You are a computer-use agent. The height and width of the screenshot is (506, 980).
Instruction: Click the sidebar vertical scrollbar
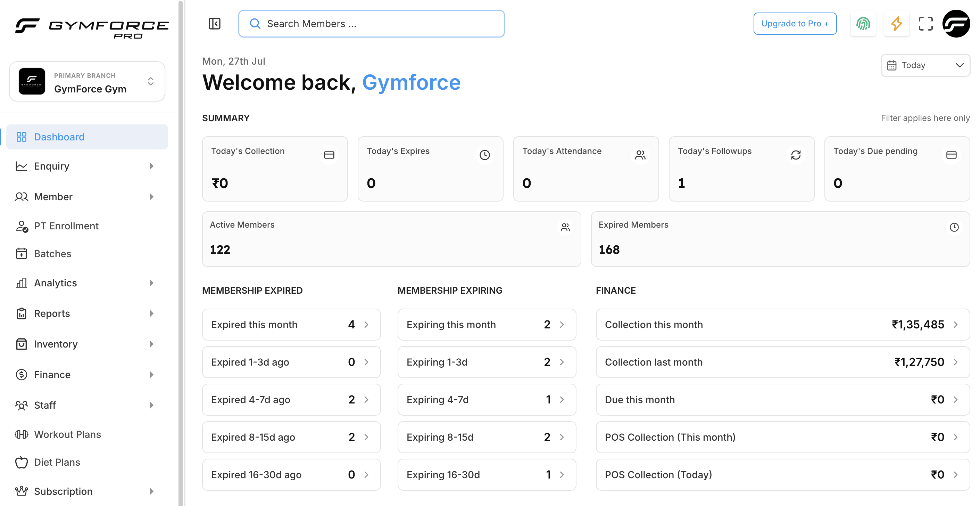pos(181,253)
